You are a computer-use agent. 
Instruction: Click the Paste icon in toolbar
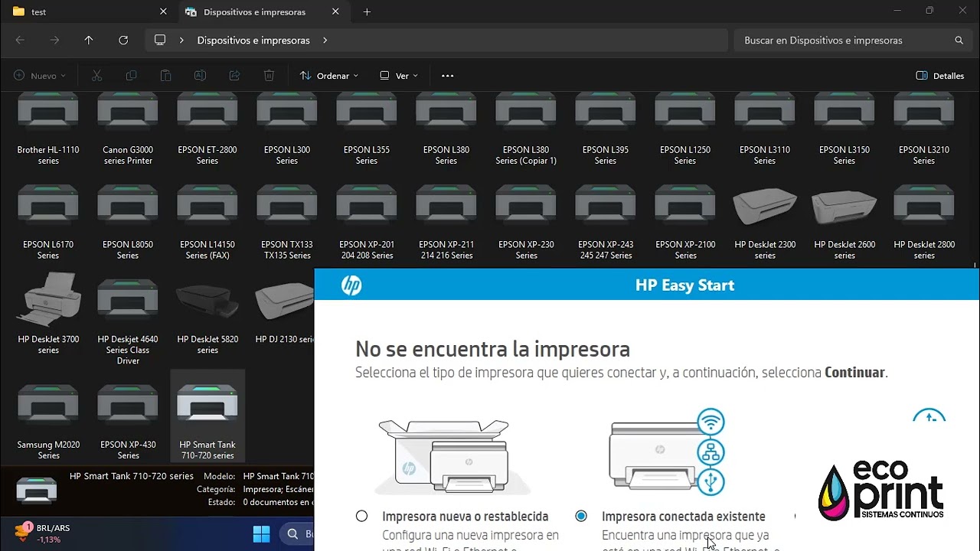tap(165, 76)
